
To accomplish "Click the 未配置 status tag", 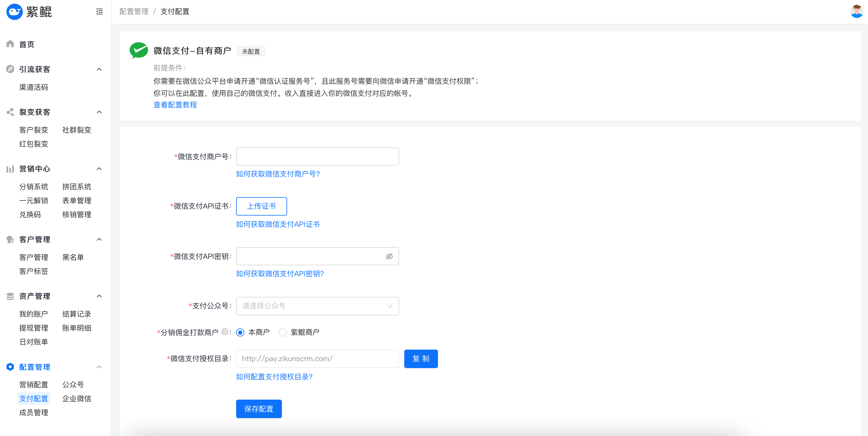I will point(251,51).
